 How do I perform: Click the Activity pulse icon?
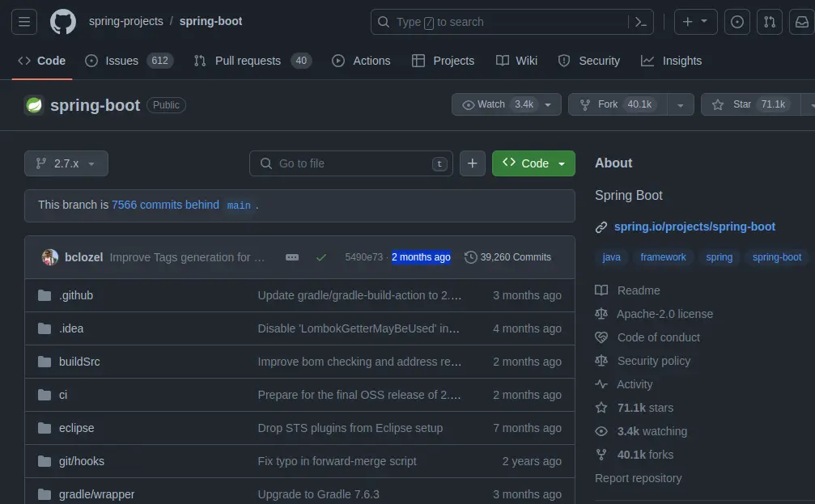(601, 384)
